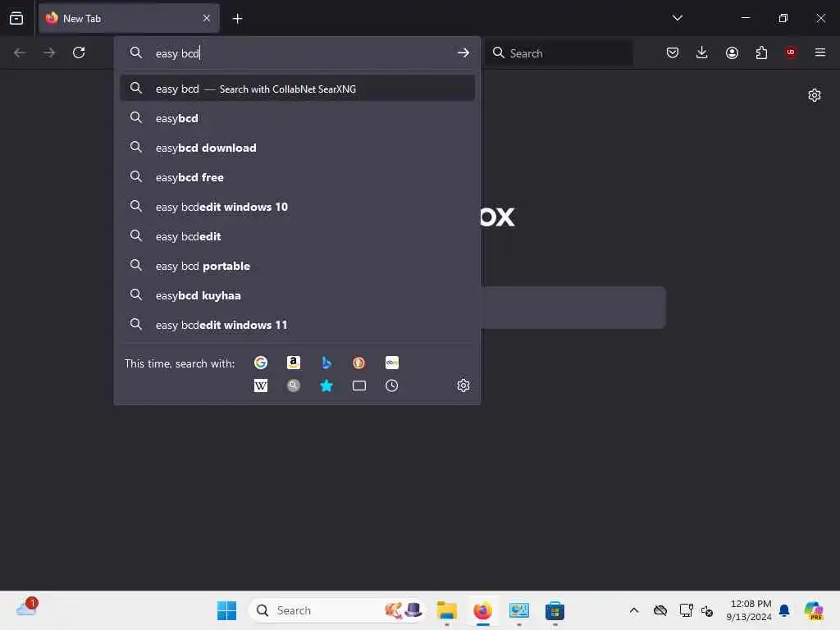Choose the 'easybcd' suggestion
The image size is (840, 630).
pos(297,118)
